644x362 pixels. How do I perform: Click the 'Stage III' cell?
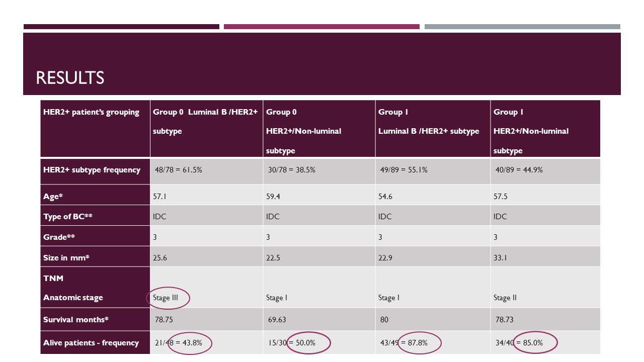click(206, 288)
